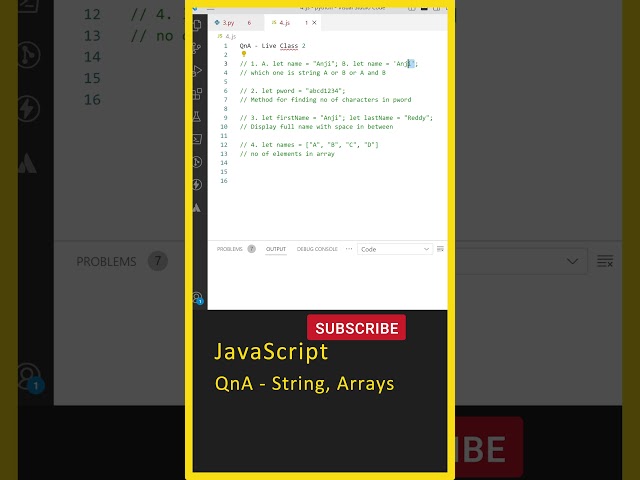Click the line 'let names = ["A", "B", "C", "D"]'
This screenshot has height=480, width=640.
point(309,144)
